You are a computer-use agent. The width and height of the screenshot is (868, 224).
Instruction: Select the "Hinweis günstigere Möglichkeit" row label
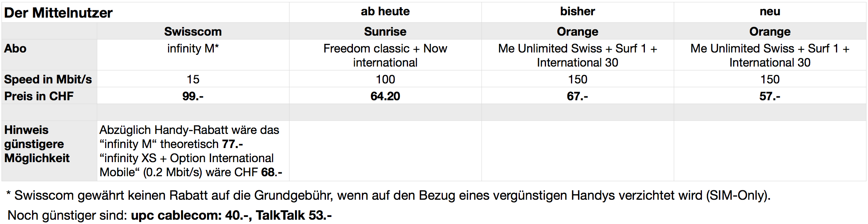37,144
